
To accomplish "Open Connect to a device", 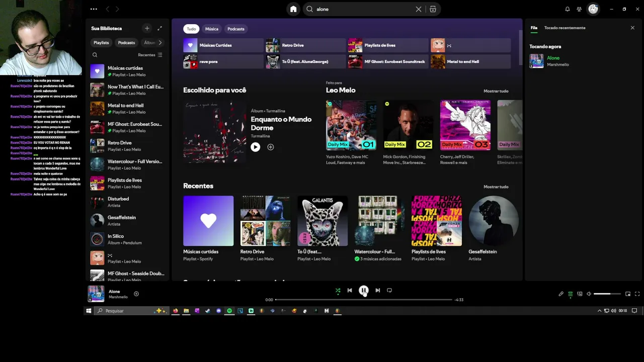I will [x=580, y=294].
